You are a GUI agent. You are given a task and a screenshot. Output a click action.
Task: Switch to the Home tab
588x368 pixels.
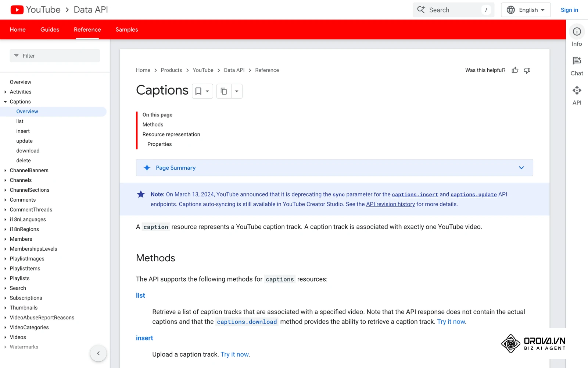coord(18,29)
